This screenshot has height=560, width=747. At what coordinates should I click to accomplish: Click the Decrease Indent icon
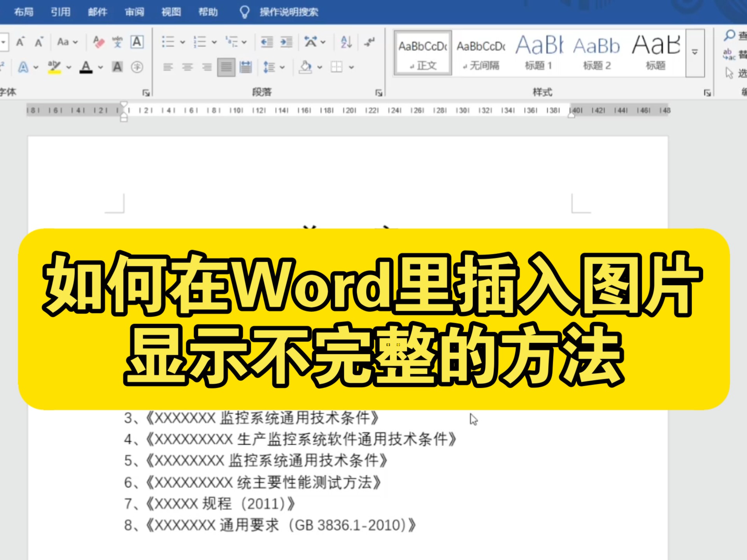point(267,42)
